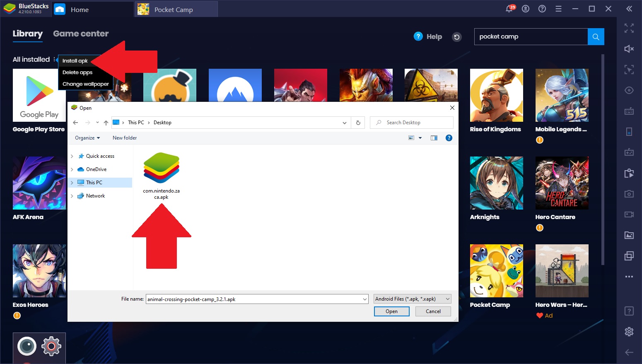The height and width of the screenshot is (364, 642).
Task: Click the File name input field
Action: (x=254, y=299)
